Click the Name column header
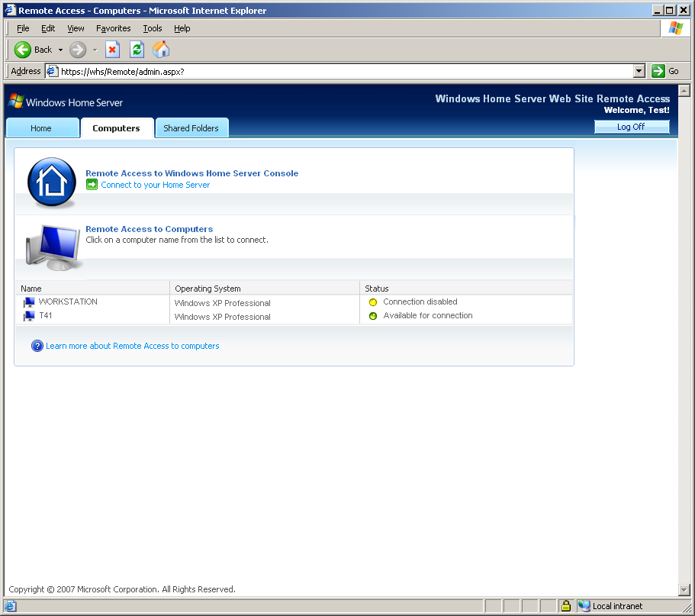695x616 pixels. coord(92,289)
